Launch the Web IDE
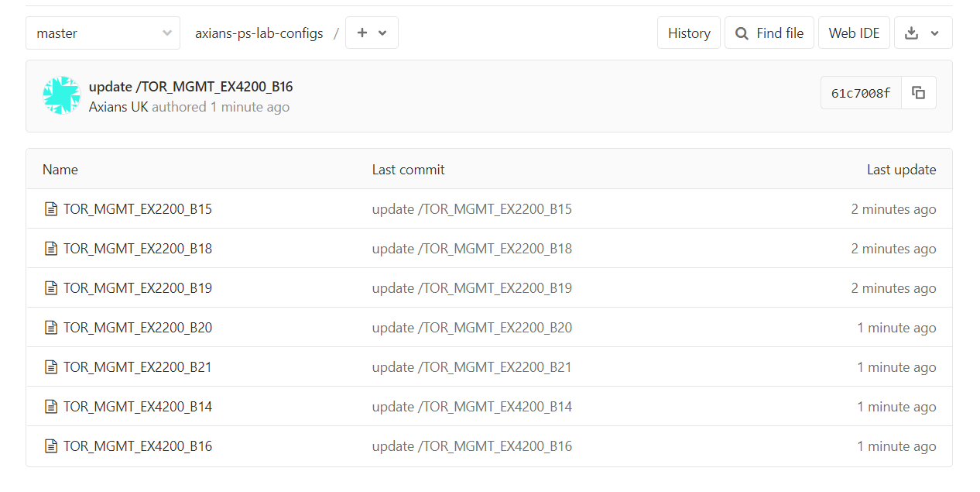The image size is (980, 492). point(854,33)
